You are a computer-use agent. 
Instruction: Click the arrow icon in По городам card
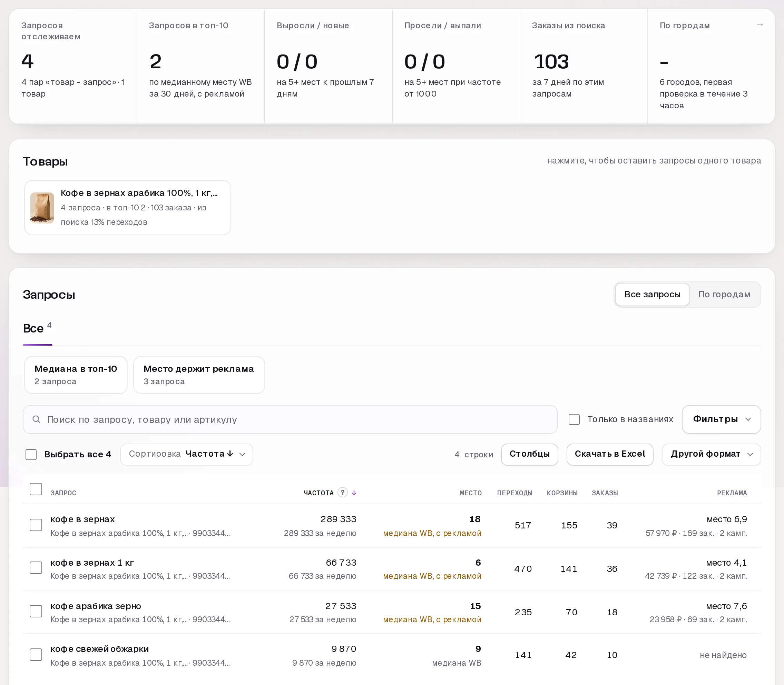coord(760,25)
